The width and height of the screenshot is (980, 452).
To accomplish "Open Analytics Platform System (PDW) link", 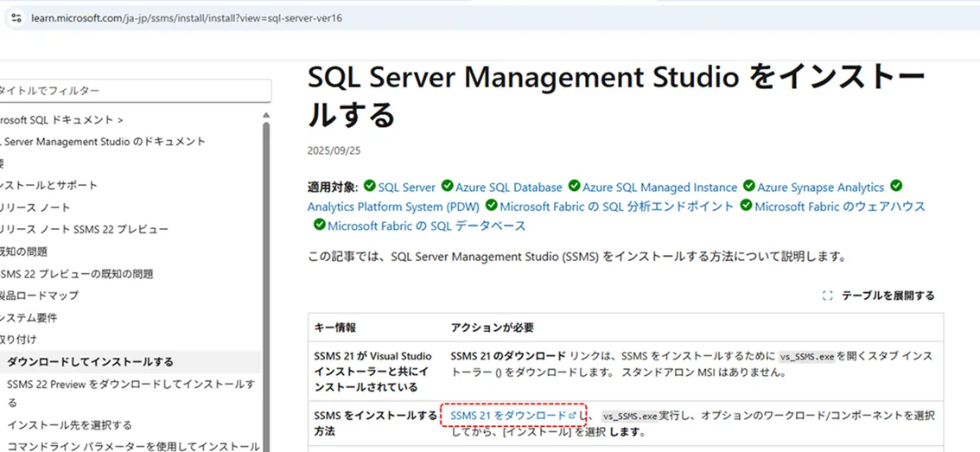I will [393, 207].
